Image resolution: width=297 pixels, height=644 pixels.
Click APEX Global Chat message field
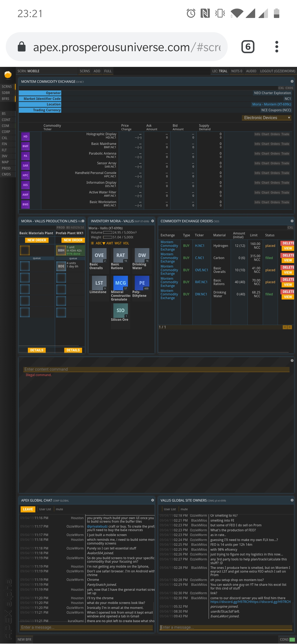point(86,627)
